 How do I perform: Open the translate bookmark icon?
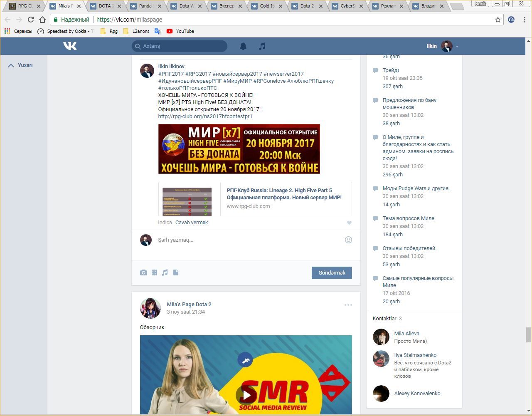pyautogui.click(x=158, y=31)
